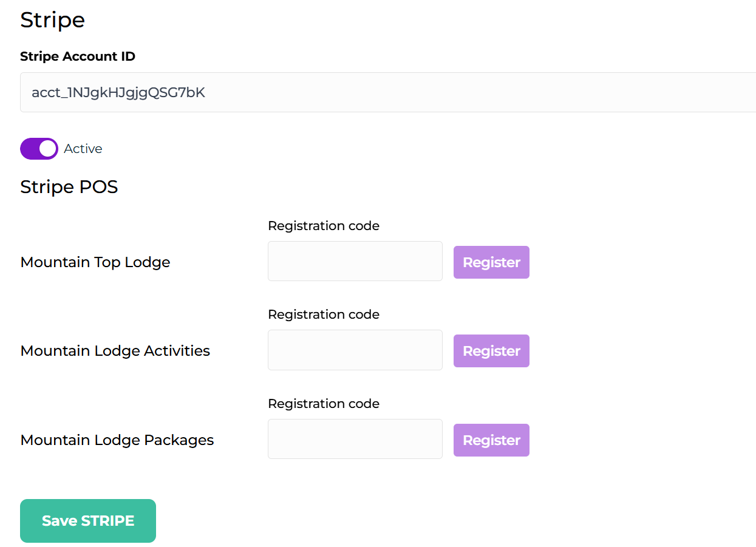Image resolution: width=756 pixels, height=547 pixels.
Task: Click Mountain Lodge Packages registration code field
Action: [355, 439]
